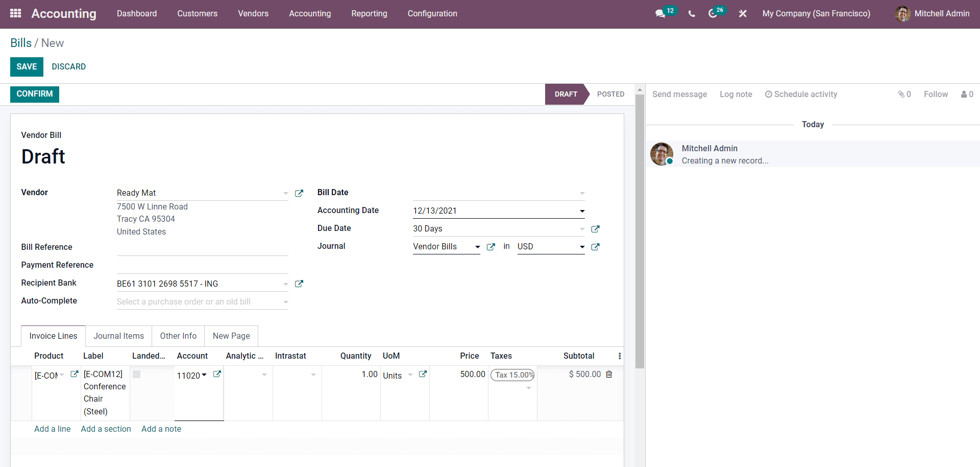This screenshot has height=467, width=980.
Task: Open the USD currency external link
Action: point(595,247)
